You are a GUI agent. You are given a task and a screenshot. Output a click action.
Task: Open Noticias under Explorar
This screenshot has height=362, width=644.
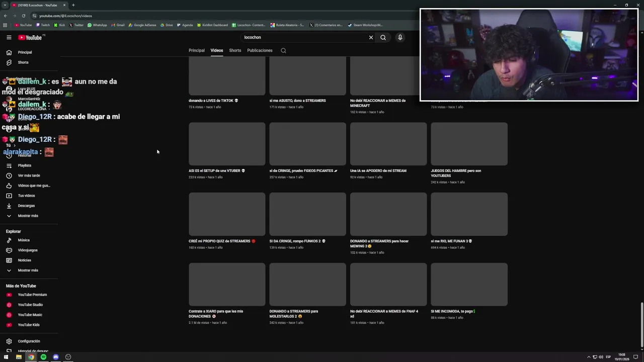[24, 260]
